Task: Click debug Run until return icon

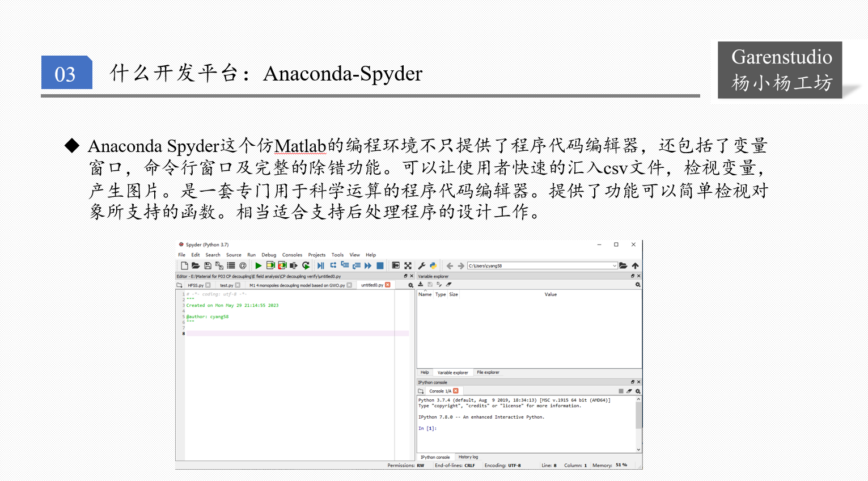Action: pos(357,265)
